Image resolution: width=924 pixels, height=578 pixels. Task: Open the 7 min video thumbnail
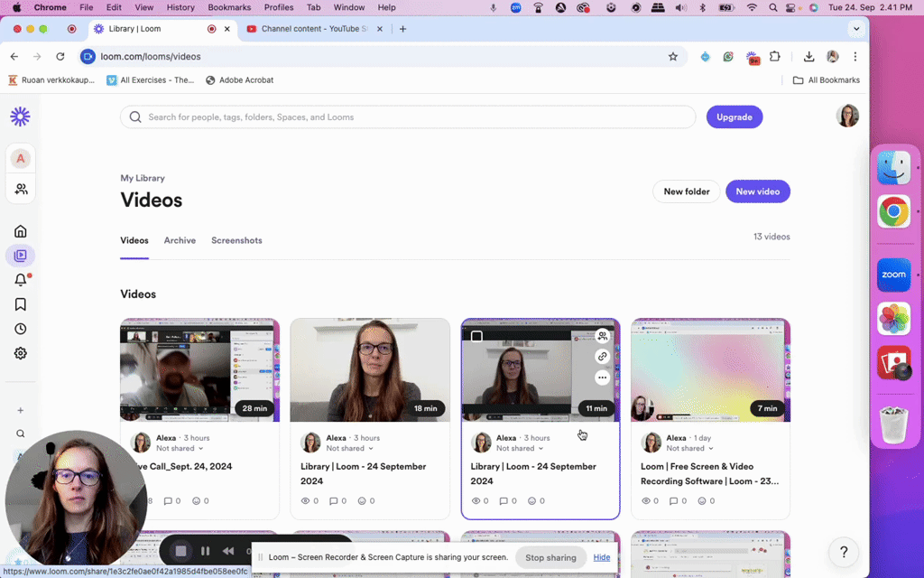click(x=711, y=370)
